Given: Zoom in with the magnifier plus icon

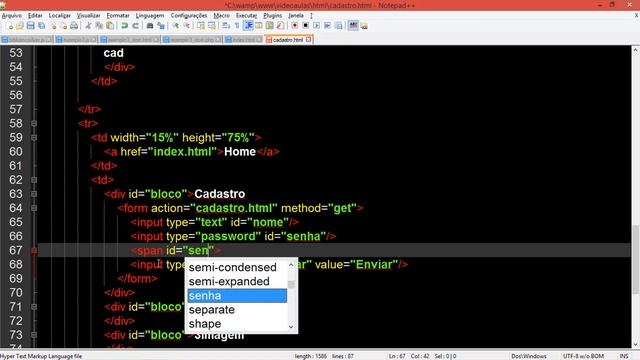Looking at the screenshot, I should (x=176, y=26).
